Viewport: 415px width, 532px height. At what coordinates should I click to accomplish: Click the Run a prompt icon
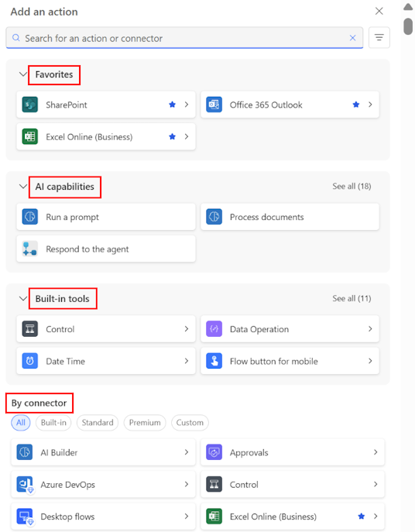point(30,217)
